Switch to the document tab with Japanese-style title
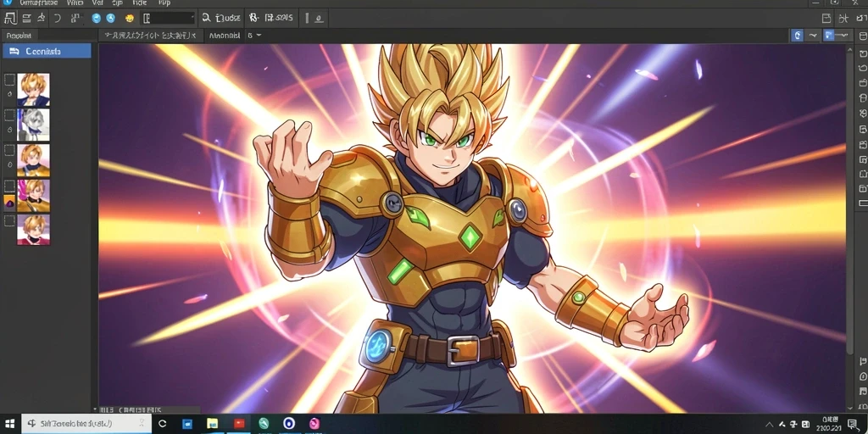The image size is (868, 434). tap(149, 36)
